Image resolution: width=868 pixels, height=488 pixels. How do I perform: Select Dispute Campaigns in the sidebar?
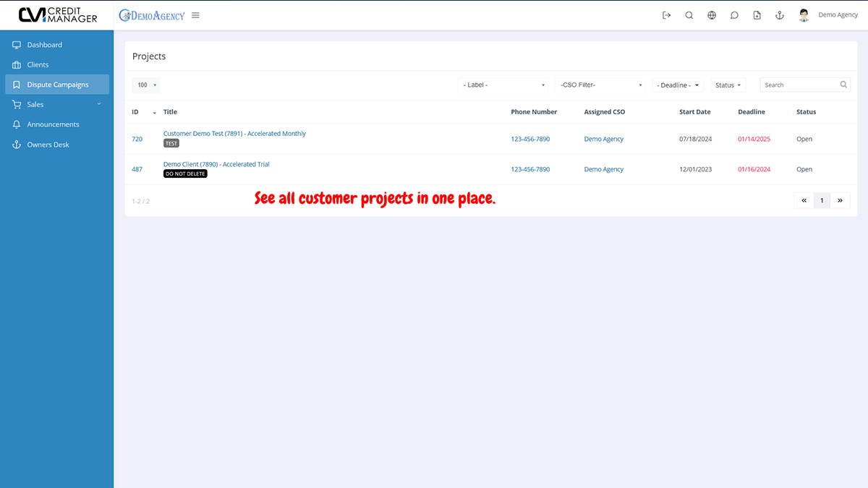tap(57, 84)
